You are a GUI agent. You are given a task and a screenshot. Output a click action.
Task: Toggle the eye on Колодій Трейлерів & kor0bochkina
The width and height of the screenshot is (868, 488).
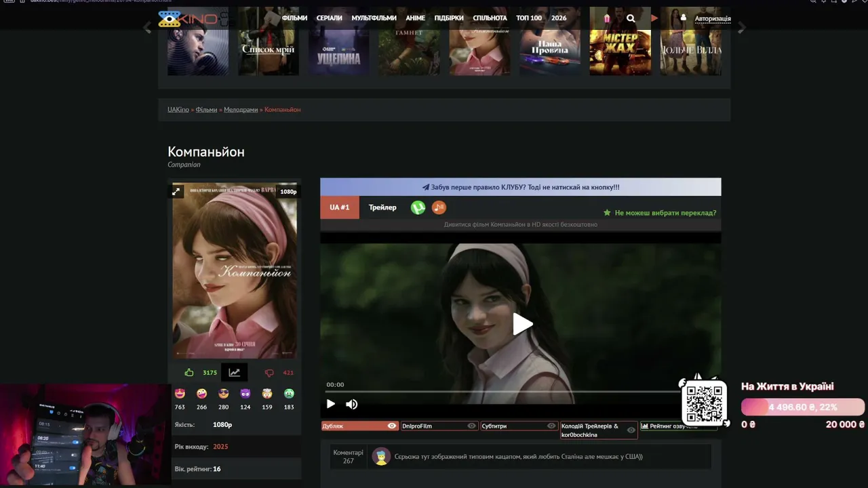point(631,430)
